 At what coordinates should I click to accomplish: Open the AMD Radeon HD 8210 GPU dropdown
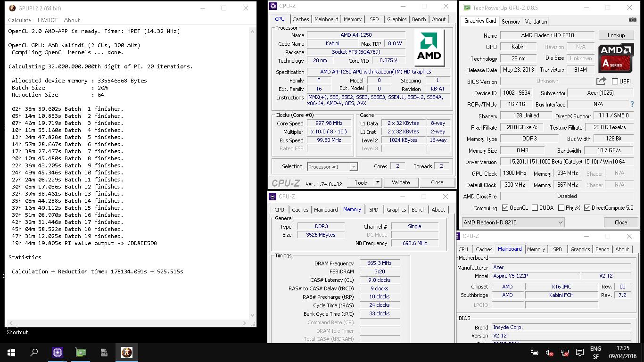click(513, 222)
